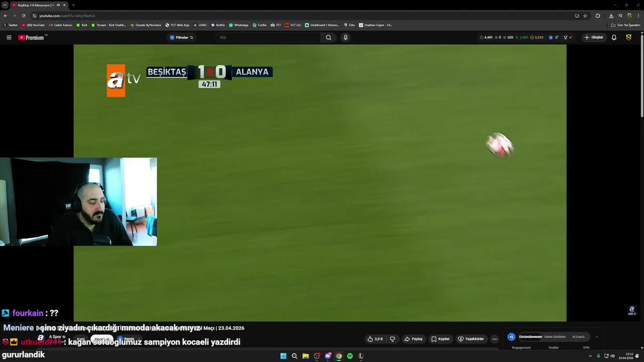The width and height of the screenshot is (644, 362).
Task: Click the Teşekkürler thanks button
Action: (x=471, y=339)
